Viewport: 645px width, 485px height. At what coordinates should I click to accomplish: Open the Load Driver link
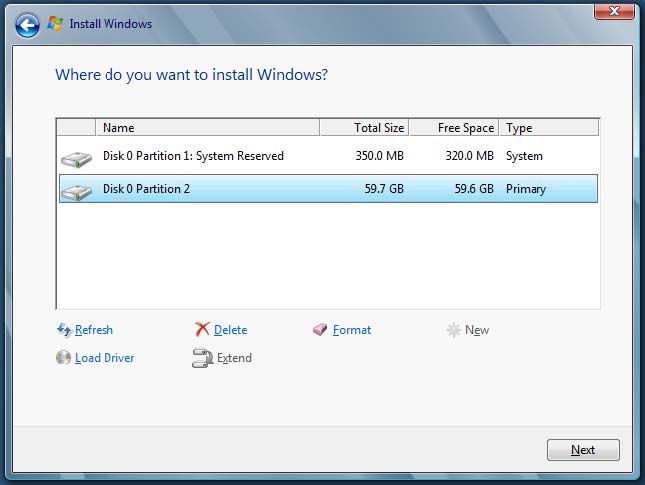(104, 358)
